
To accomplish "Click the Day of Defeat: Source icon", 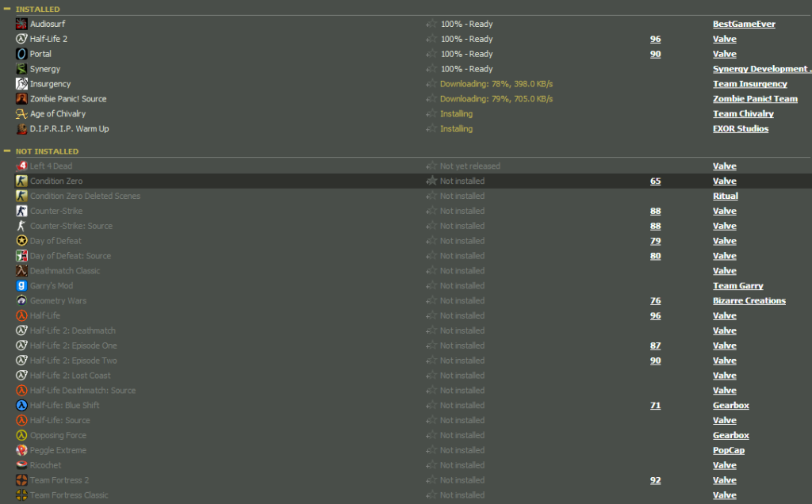I will 21,256.
